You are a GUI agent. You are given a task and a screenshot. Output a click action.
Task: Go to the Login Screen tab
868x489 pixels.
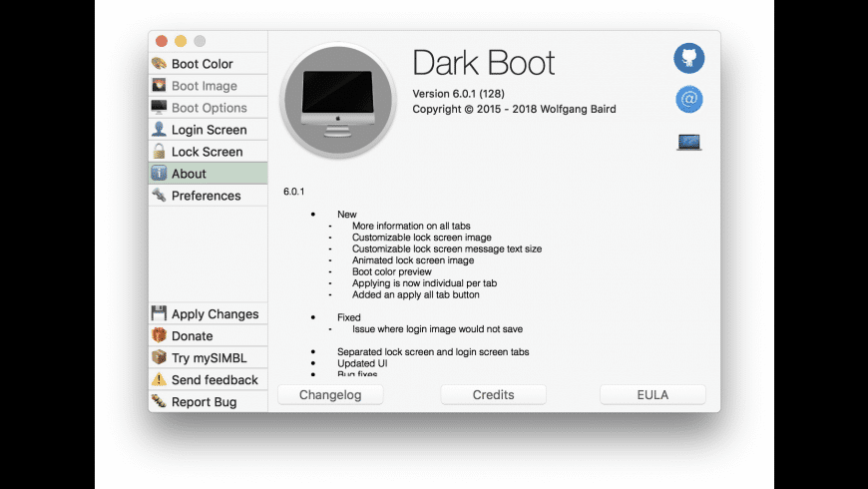coord(209,130)
